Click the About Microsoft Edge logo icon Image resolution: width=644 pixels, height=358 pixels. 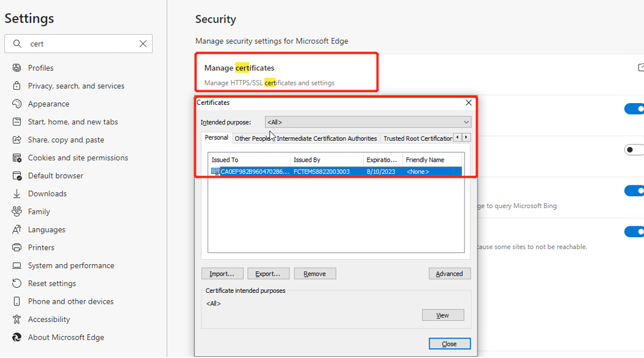[16, 337]
